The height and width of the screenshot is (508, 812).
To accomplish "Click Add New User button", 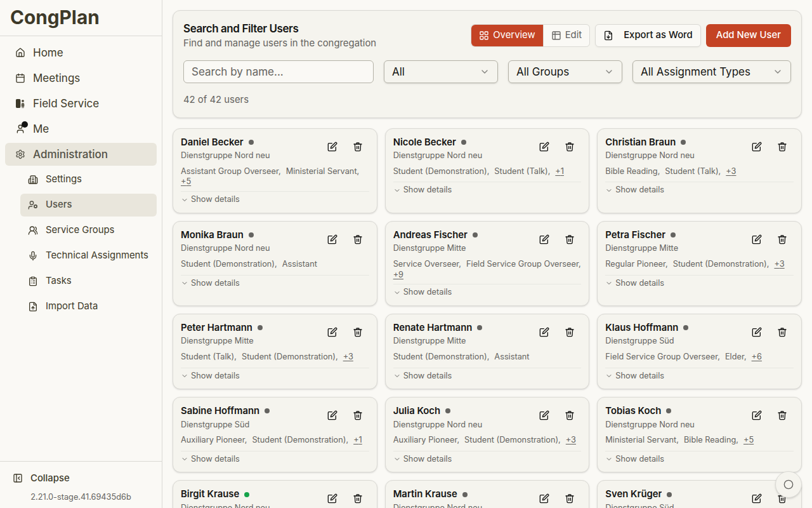I will click(749, 36).
